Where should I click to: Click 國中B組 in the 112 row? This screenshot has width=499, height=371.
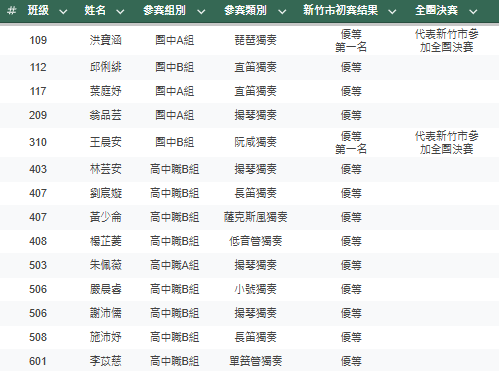click(175, 67)
